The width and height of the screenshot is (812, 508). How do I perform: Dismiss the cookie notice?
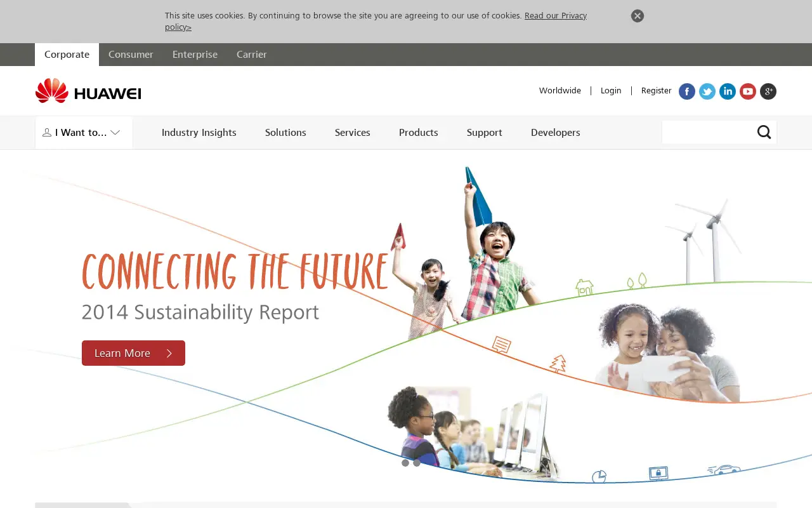[x=638, y=16]
